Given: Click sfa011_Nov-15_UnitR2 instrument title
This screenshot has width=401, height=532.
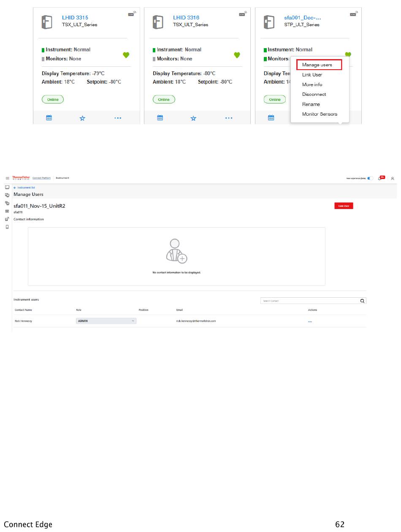Looking at the screenshot, I should [x=39, y=206].
